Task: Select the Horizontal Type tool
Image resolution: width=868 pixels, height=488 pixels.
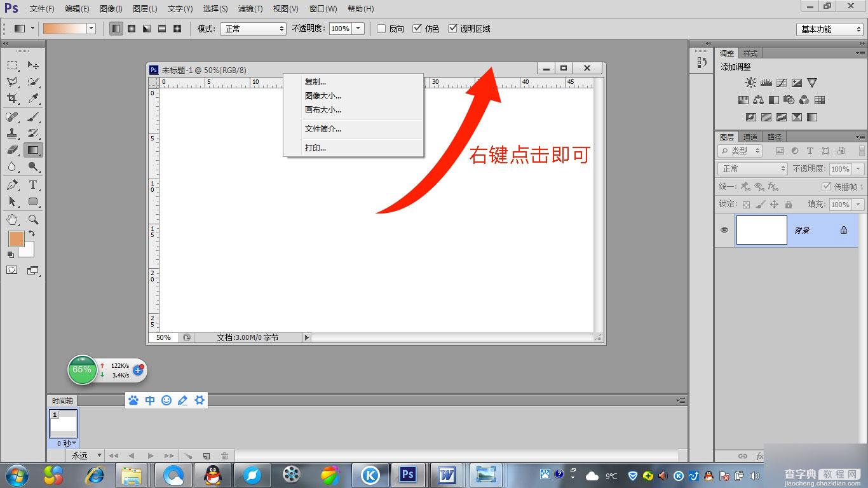Action: (33, 185)
